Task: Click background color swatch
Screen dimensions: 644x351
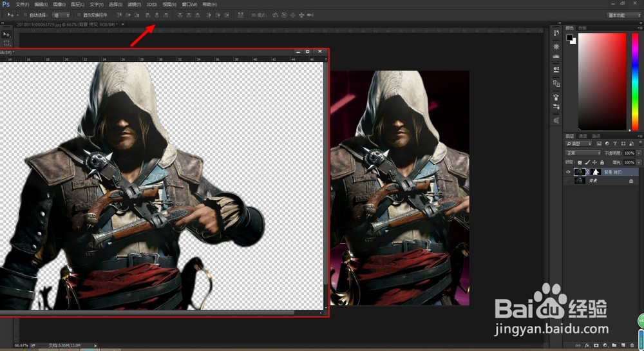Action: pyautogui.click(x=574, y=41)
